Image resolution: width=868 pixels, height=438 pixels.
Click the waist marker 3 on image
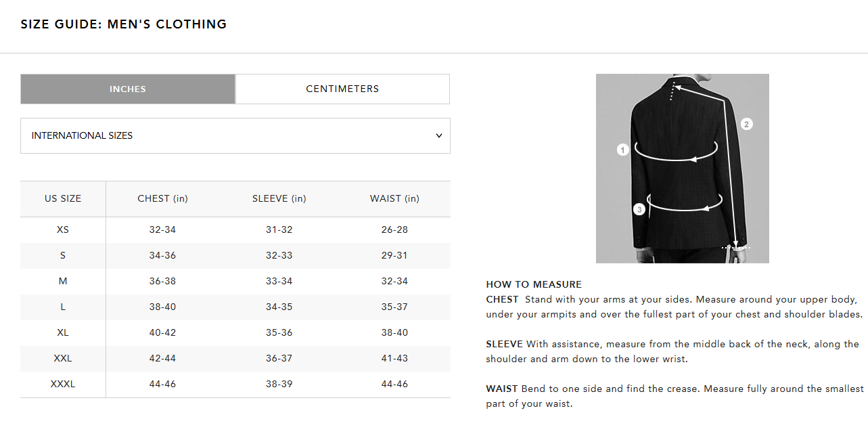point(639,210)
